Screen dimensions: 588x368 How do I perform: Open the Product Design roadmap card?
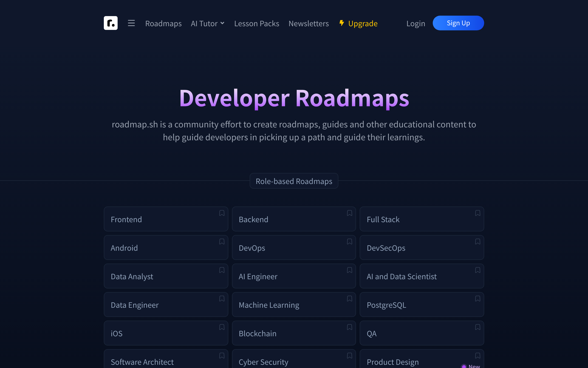click(422, 359)
